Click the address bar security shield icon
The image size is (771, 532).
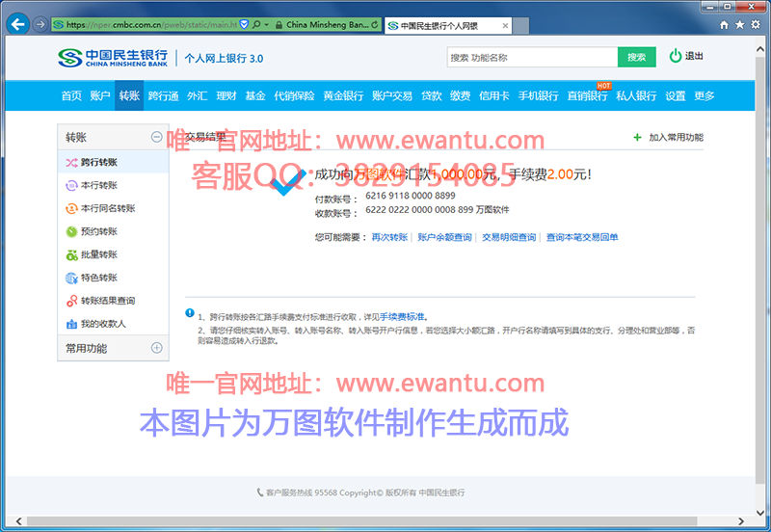[244, 25]
